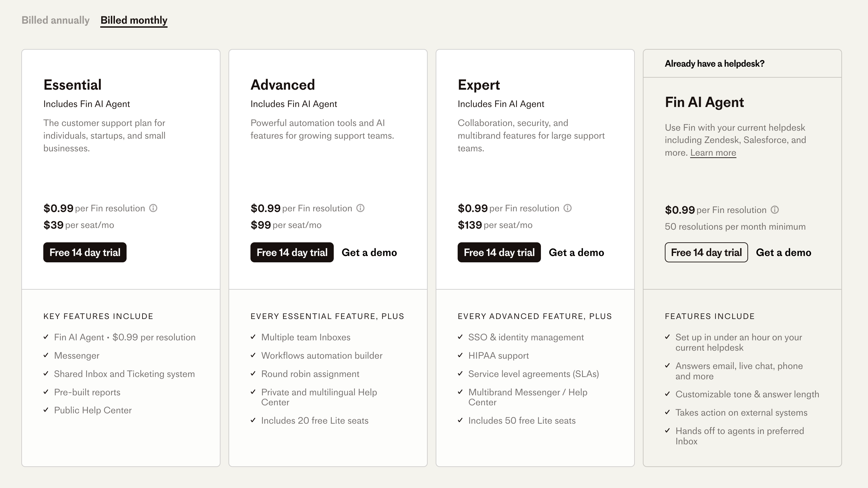
Task: Click the info icon in the Fin AI Agent panel
Action: (775, 210)
